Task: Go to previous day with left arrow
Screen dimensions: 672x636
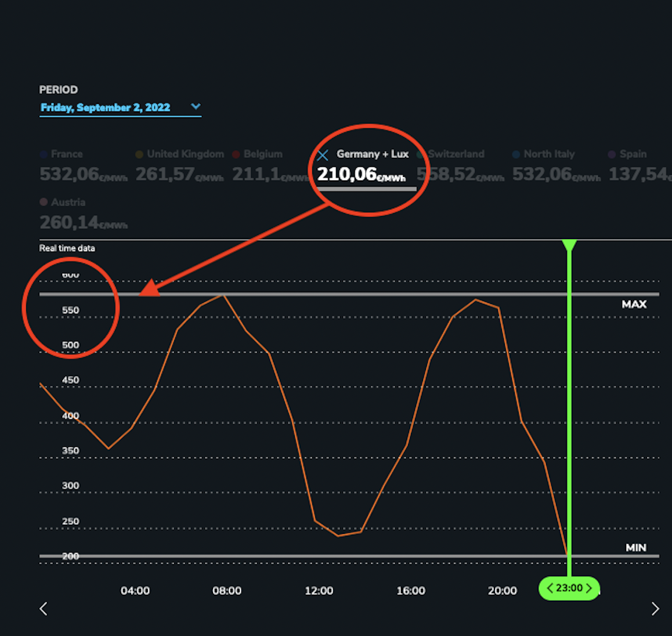Action: coord(44,608)
